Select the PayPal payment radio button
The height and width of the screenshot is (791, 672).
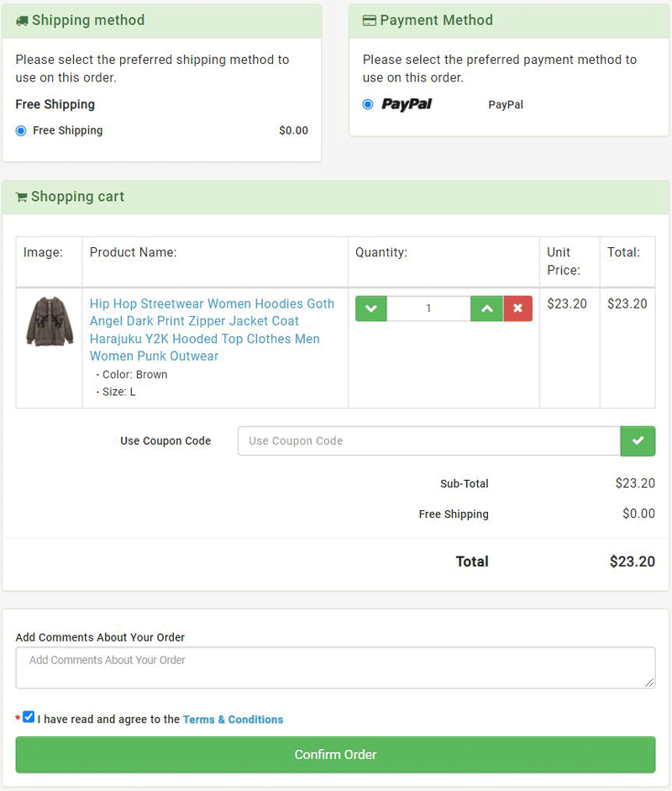pyautogui.click(x=368, y=104)
